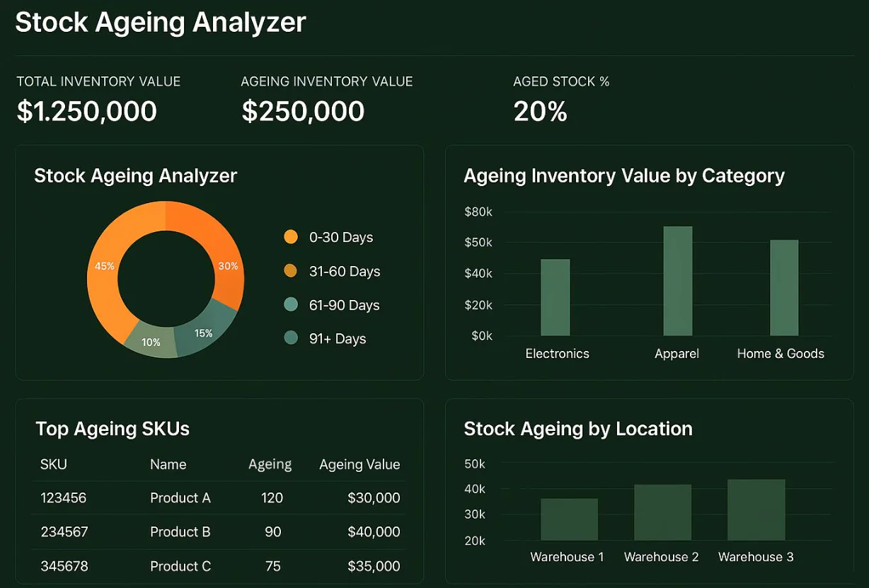The image size is (869, 588).
Task: Click the ageing value 75 cell
Action: coord(273,566)
